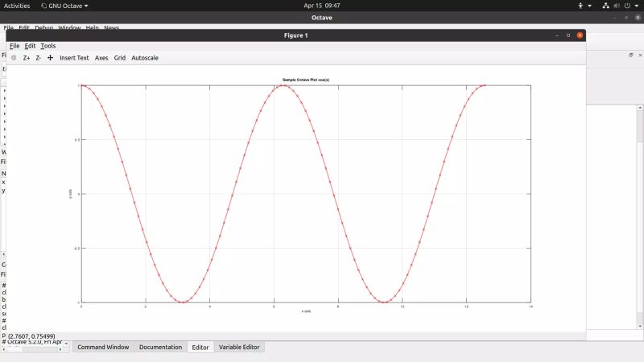Click the coordinate readout in the status bar
Image resolution: width=644 pixels, height=362 pixels.
point(31,336)
